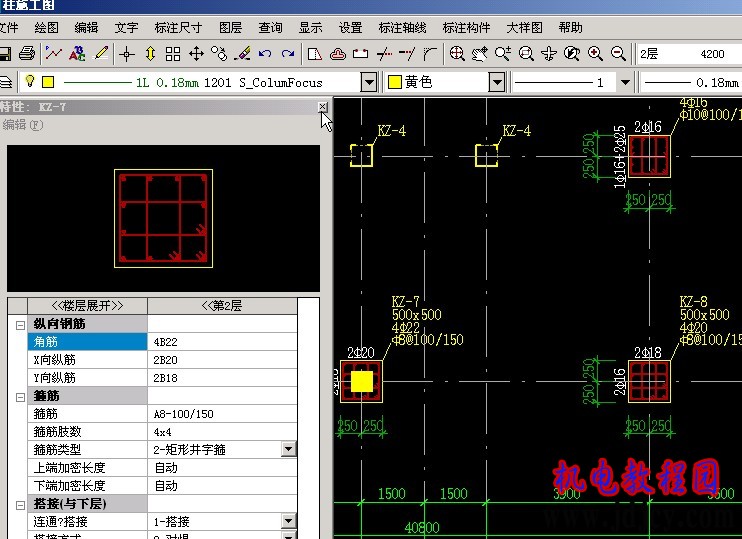Screen dimensions: 742x539
Task: Open the 箍筋类型 dropdown
Action: [x=288, y=450]
